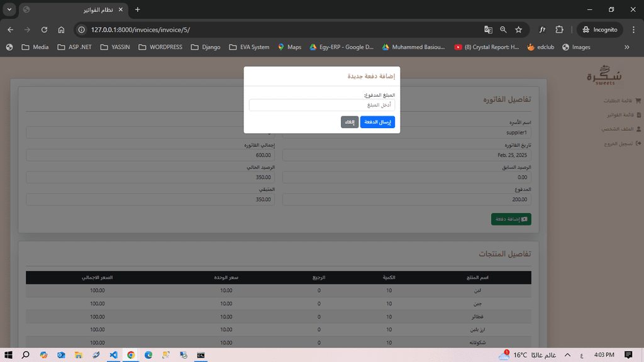Viewport: 644px width, 362px height.
Task: Open edclub bookmark
Action: click(x=541, y=47)
